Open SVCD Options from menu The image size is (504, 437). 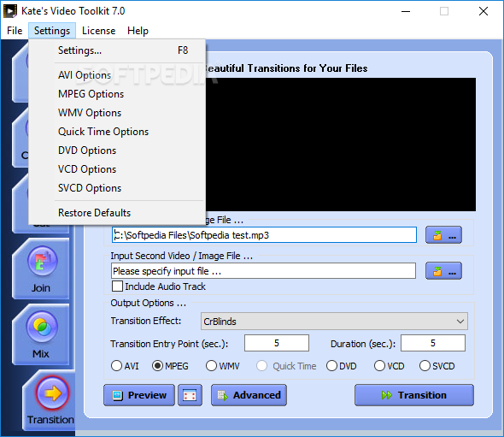(x=117, y=188)
